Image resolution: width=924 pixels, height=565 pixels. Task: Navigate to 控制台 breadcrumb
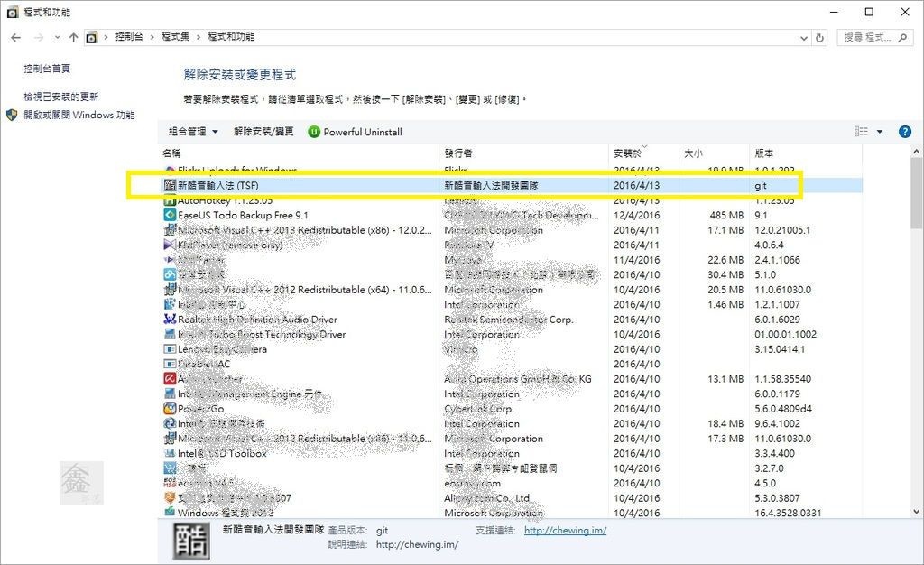coord(129,37)
